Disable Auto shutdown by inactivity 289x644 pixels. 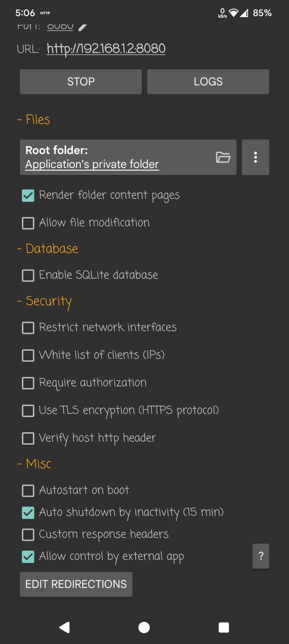[x=28, y=512]
